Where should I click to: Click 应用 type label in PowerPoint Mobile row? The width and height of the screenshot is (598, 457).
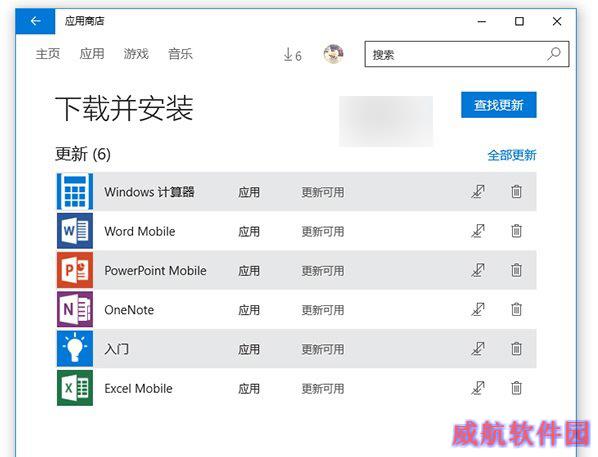click(249, 271)
